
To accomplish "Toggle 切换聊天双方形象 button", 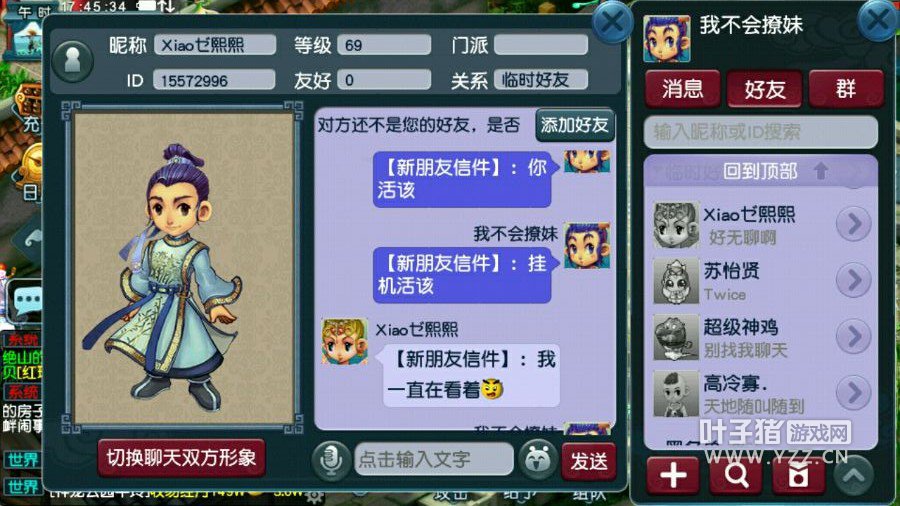I will pyautogui.click(x=181, y=457).
